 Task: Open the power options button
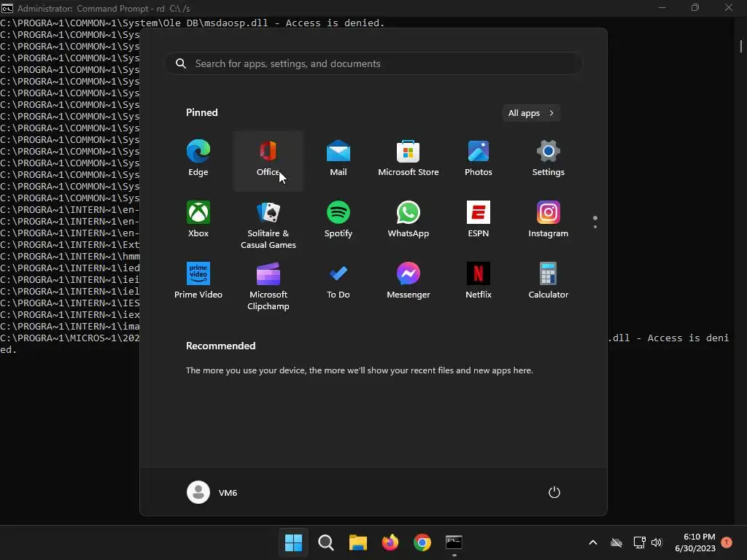tap(554, 492)
